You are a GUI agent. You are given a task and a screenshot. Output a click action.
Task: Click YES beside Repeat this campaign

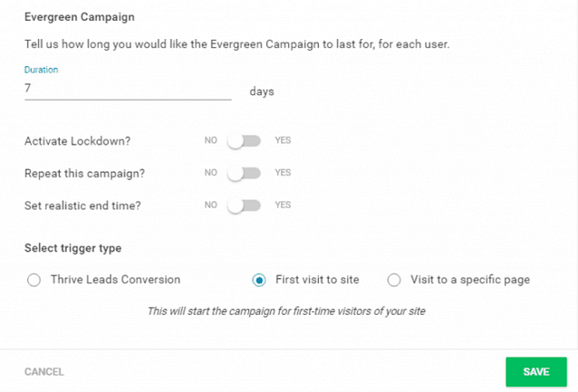pyautogui.click(x=283, y=173)
